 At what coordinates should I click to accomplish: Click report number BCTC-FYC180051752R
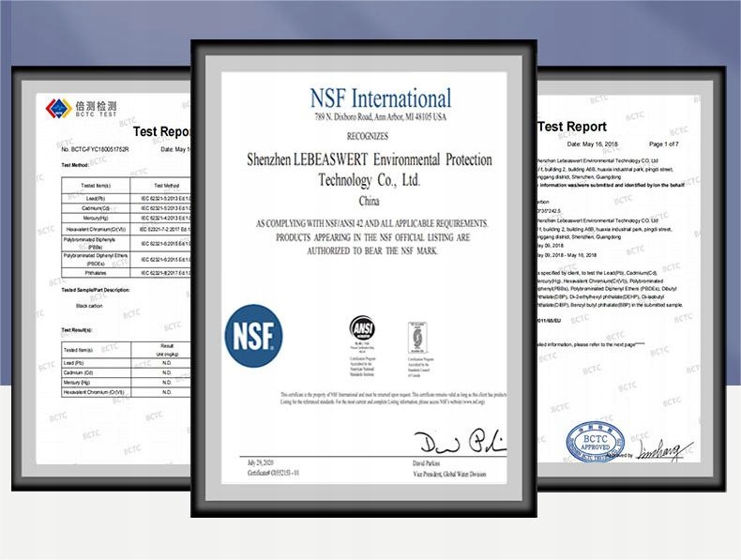pos(95,149)
